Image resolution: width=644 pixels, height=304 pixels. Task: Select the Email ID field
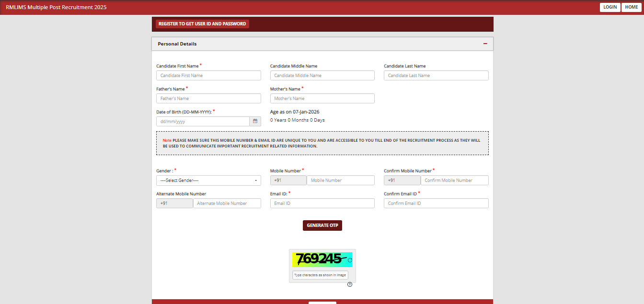322,203
